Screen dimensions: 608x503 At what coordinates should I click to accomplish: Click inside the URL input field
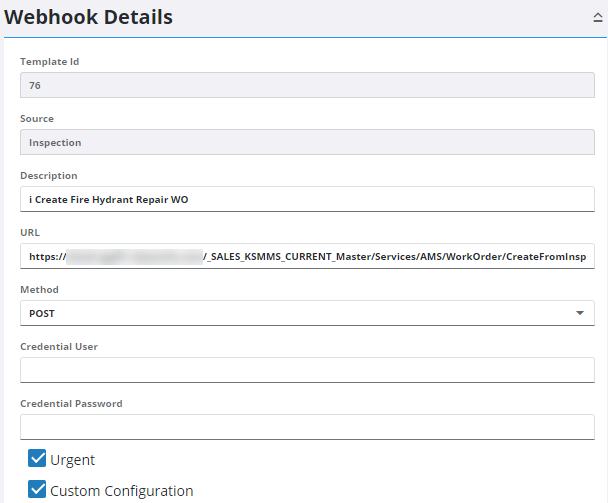[x=307, y=256]
